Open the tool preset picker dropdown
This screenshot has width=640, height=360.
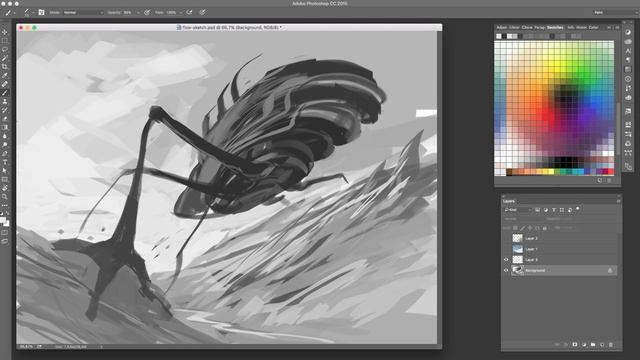15,13
